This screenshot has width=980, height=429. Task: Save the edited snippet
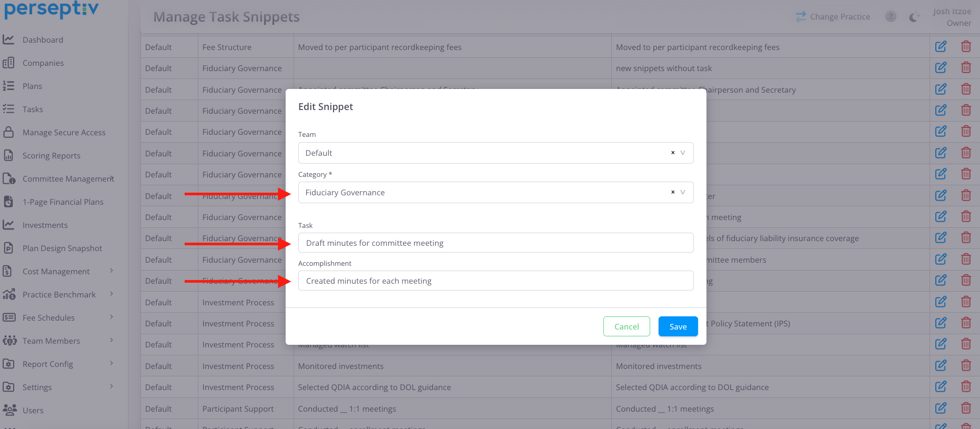point(678,326)
